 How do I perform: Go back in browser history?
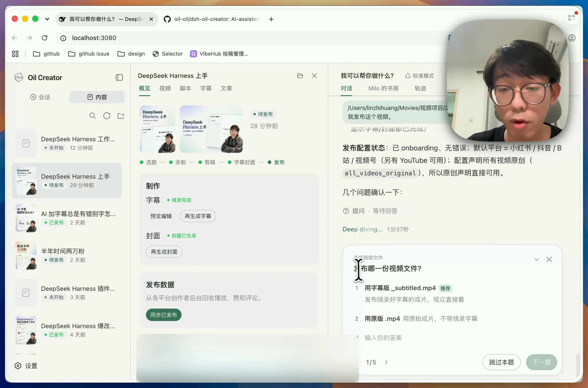15,38
